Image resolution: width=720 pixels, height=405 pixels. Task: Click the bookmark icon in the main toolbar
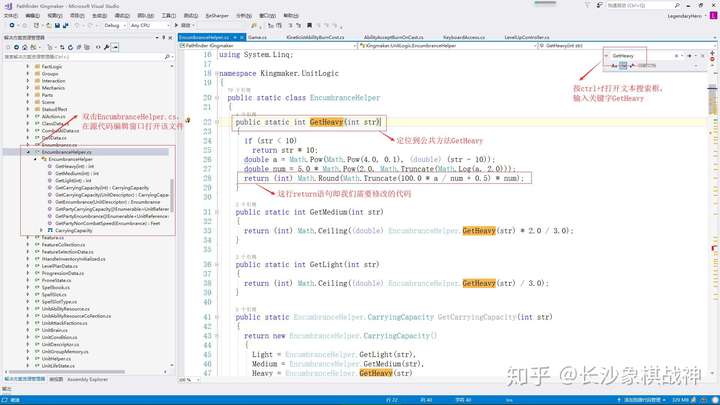(x=309, y=25)
